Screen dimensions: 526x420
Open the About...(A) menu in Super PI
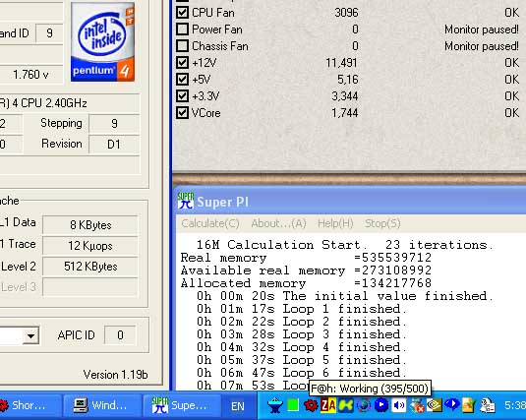click(279, 223)
